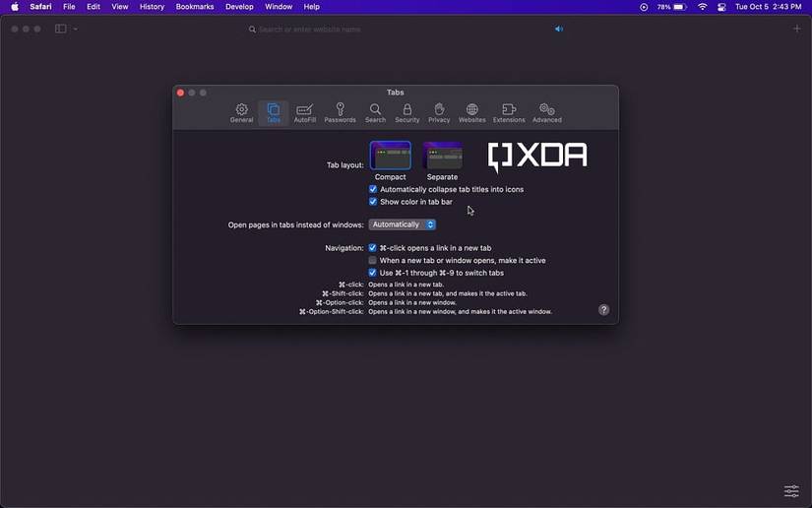Open the Search preferences pane
Viewport: 812px width, 508px height.
375,113
